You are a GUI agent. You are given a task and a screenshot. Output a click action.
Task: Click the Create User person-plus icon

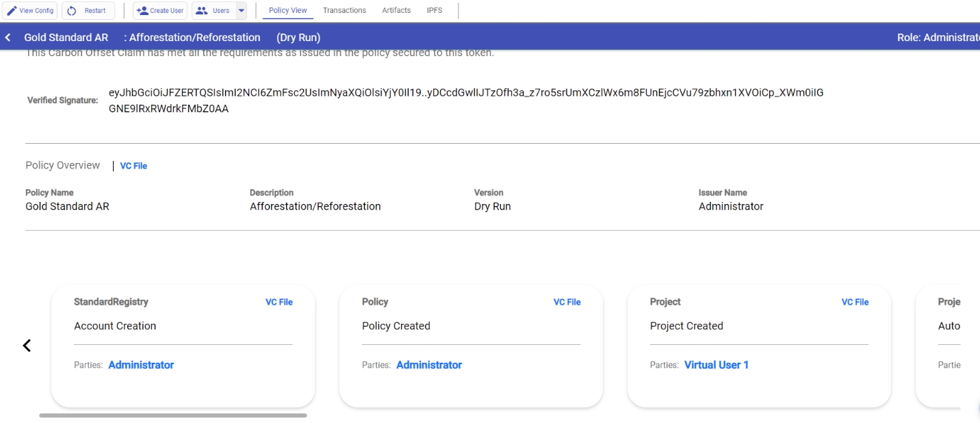[142, 11]
